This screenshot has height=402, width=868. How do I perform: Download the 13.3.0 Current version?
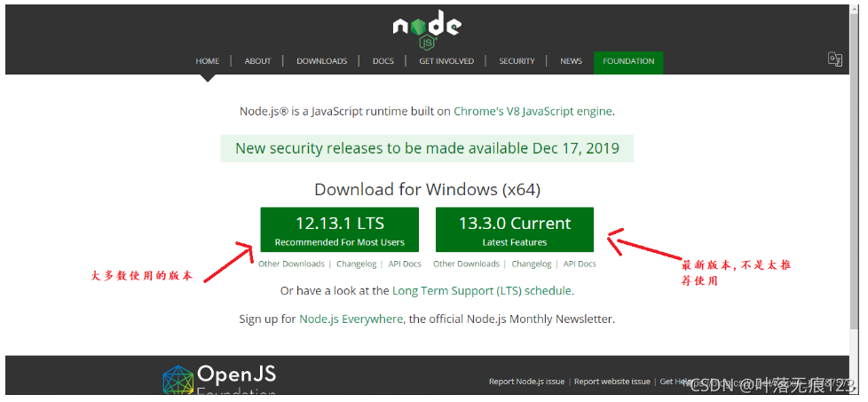(x=514, y=230)
